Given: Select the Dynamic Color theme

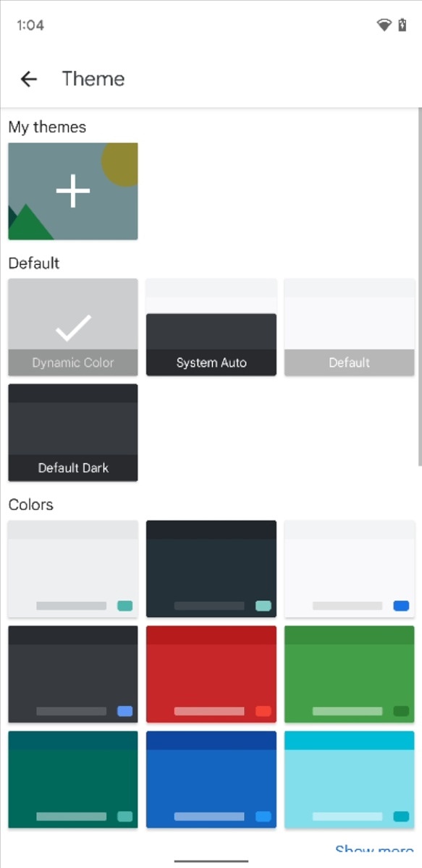Looking at the screenshot, I should tap(73, 327).
